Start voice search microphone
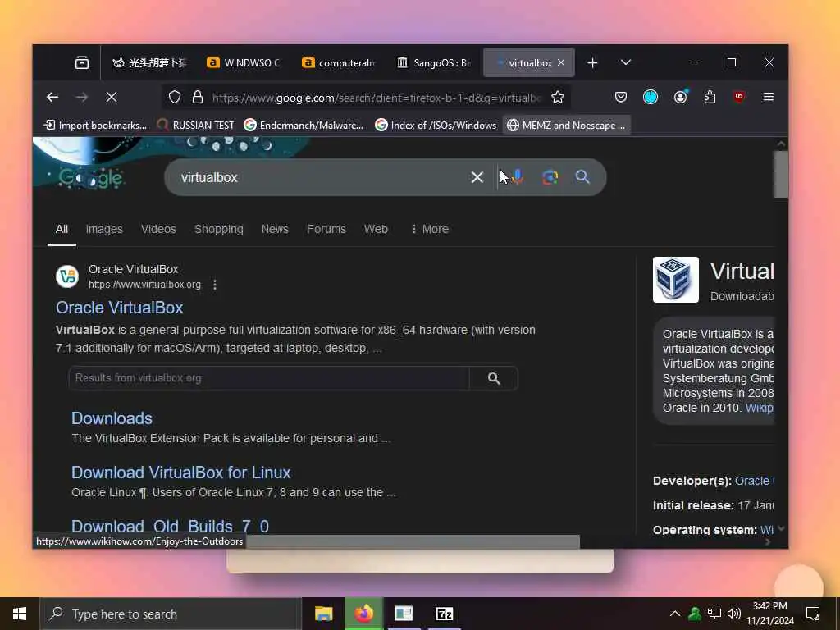840x630 pixels. (518, 177)
